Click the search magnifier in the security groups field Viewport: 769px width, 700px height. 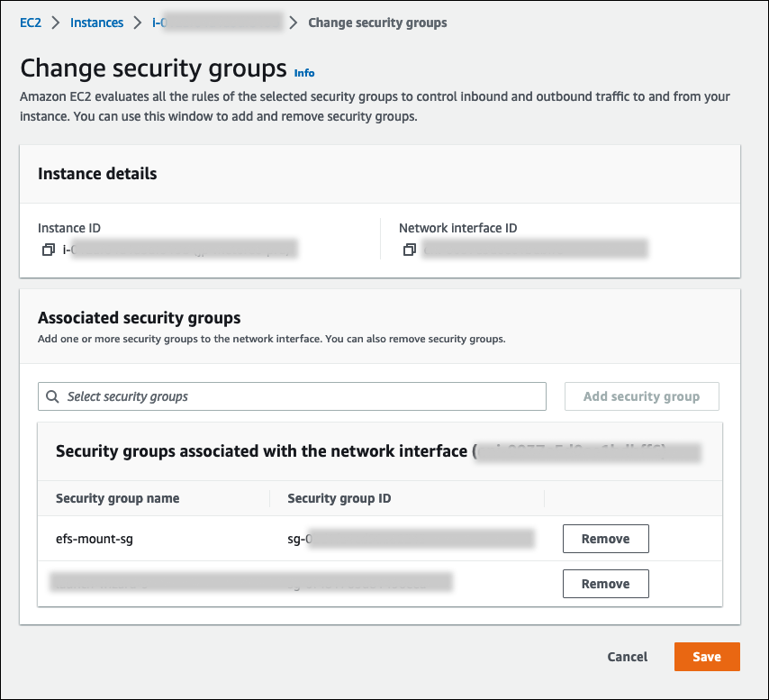[x=53, y=396]
